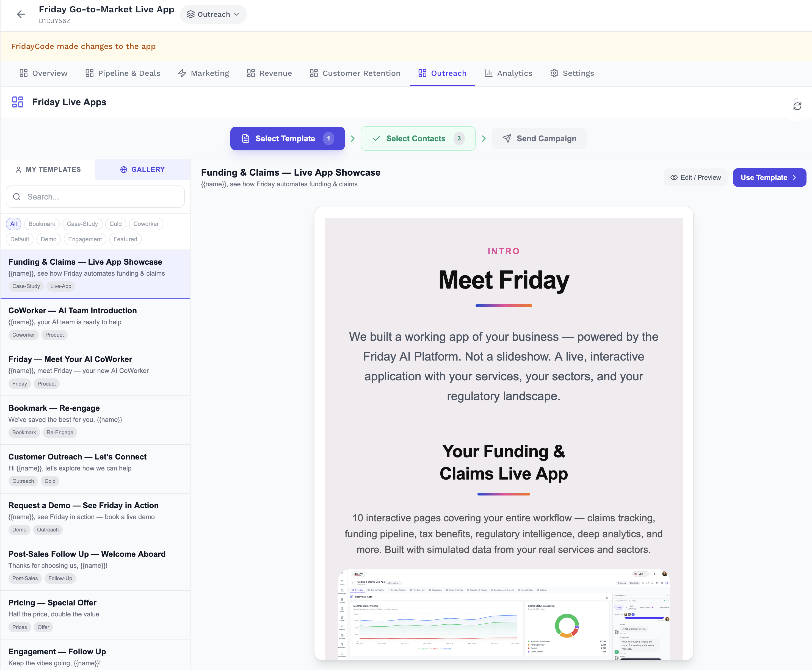The width and height of the screenshot is (812, 670).
Task: Click the search magnifier icon
Action: point(16,197)
